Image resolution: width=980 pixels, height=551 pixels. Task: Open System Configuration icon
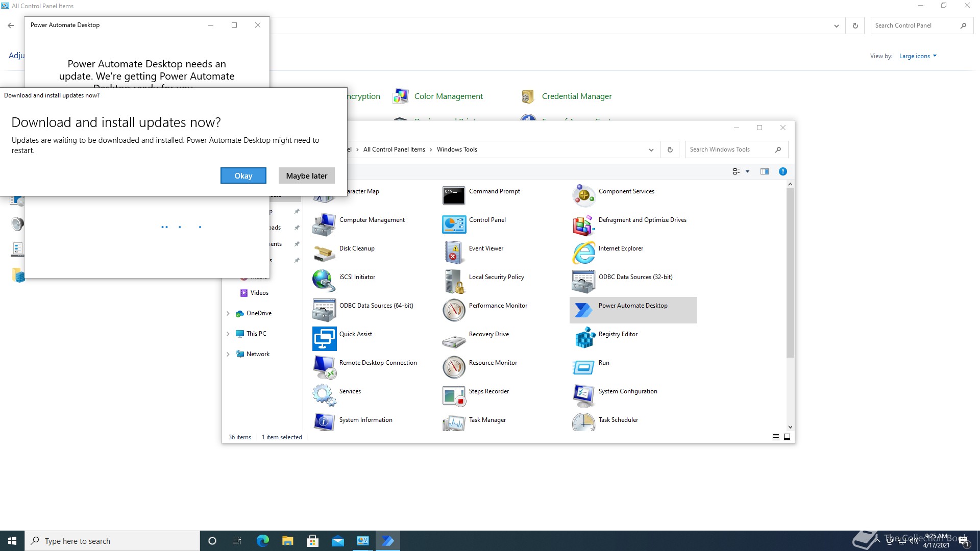tap(583, 395)
